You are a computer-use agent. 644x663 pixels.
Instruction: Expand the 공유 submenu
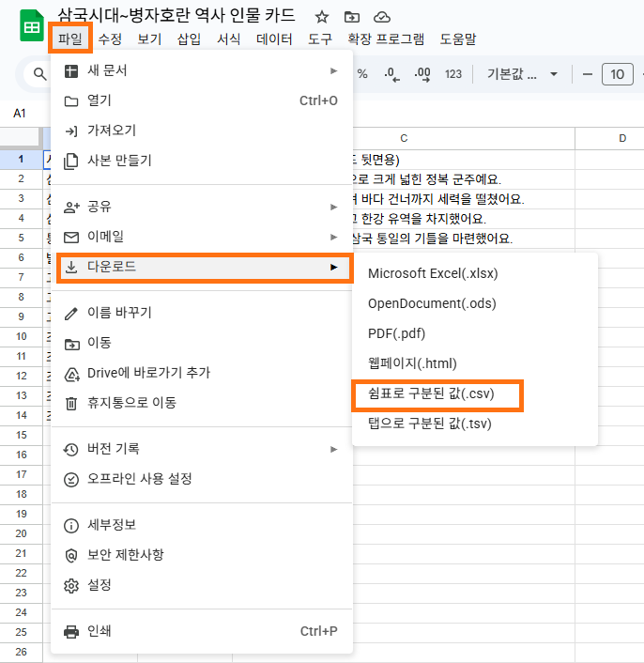point(202,207)
